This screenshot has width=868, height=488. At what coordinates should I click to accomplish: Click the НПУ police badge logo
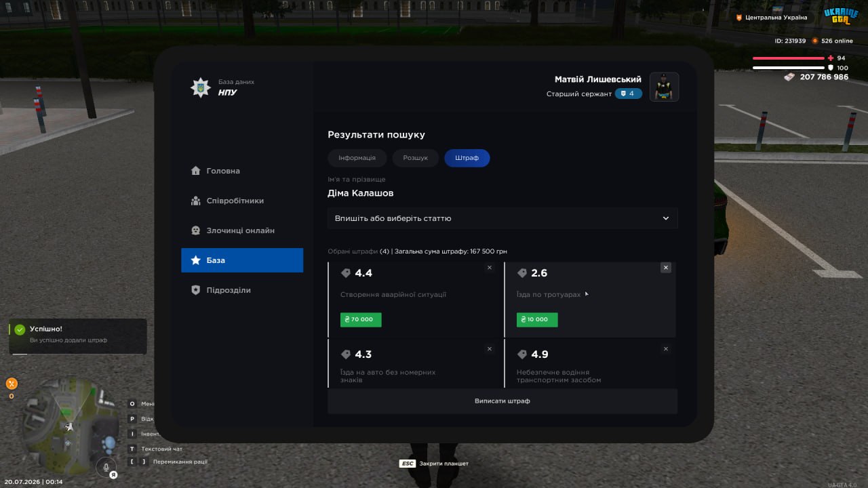(200, 87)
